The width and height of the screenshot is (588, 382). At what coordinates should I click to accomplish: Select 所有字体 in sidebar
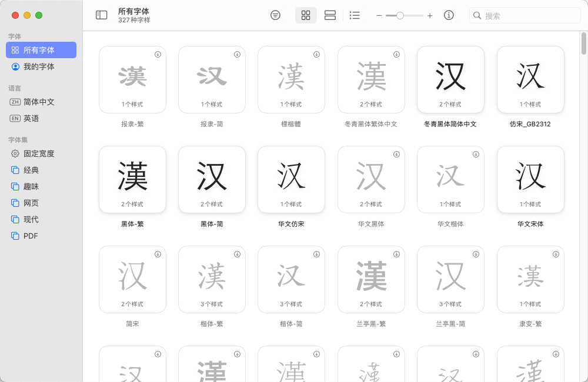(41, 50)
